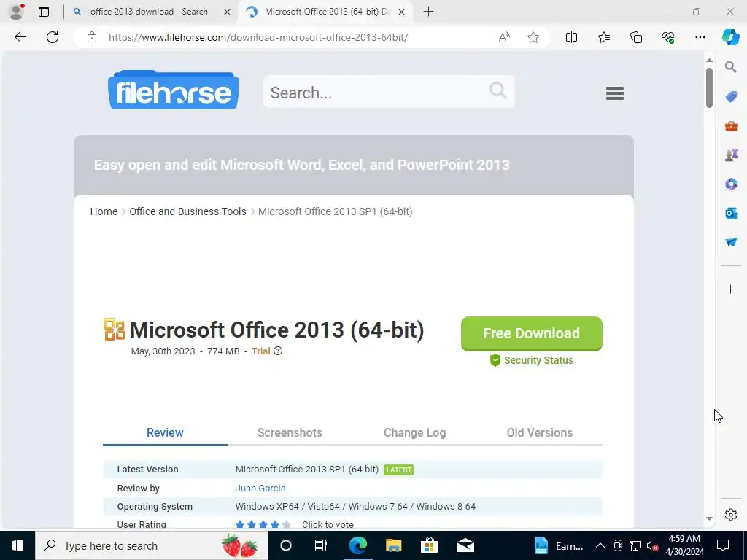
Task: Launch Copilot from the Edge sidebar
Action: pos(730,37)
